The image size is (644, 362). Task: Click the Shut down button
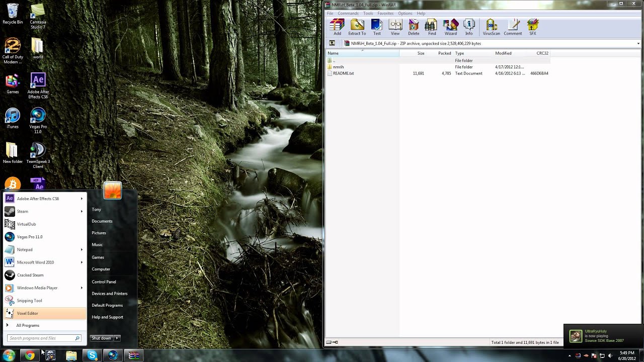pyautogui.click(x=102, y=338)
